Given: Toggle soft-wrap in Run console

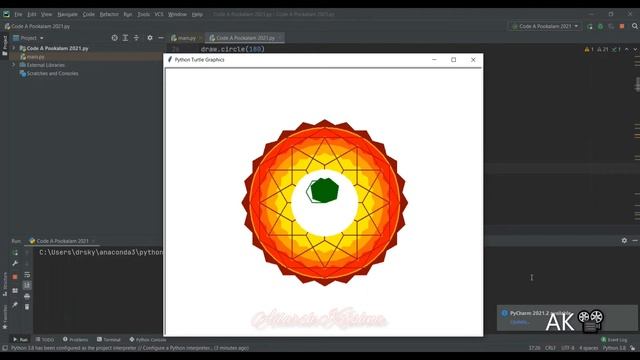Looking at the screenshot, I should click(27, 275).
